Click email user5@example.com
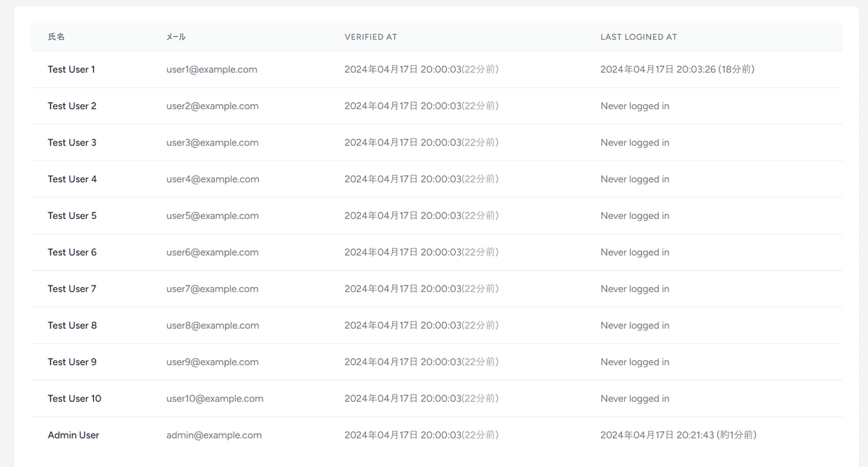The image size is (868, 467). point(213,215)
